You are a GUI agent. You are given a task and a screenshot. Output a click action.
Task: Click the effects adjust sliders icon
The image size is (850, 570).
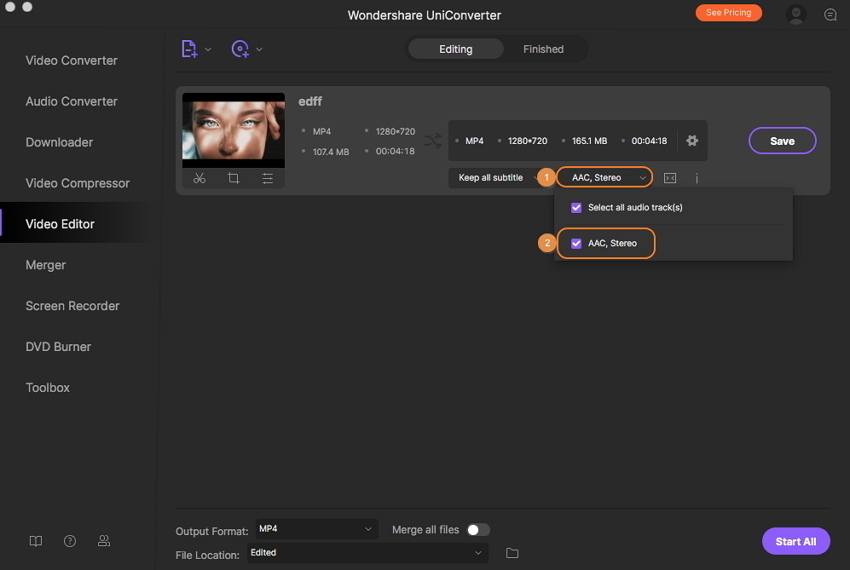(267, 178)
